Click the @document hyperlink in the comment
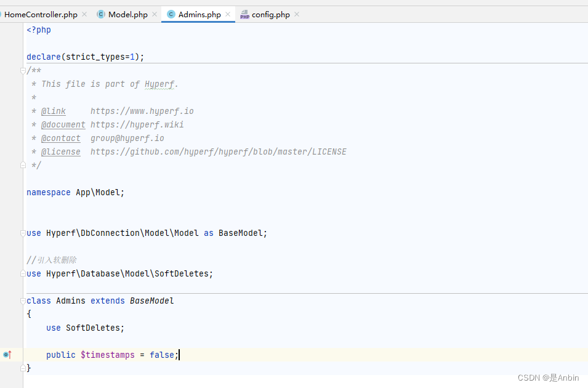 (x=63, y=124)
